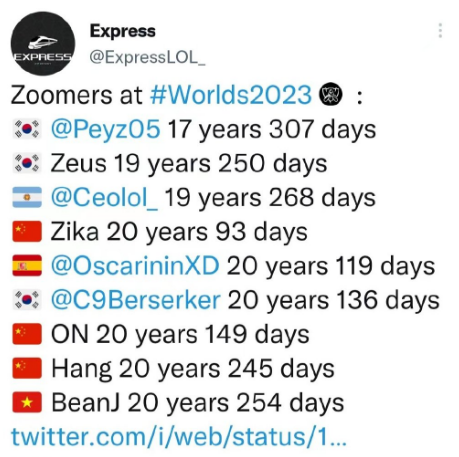Open the @OscarininXD mention

pyautogui.click(x=135, y=266)
